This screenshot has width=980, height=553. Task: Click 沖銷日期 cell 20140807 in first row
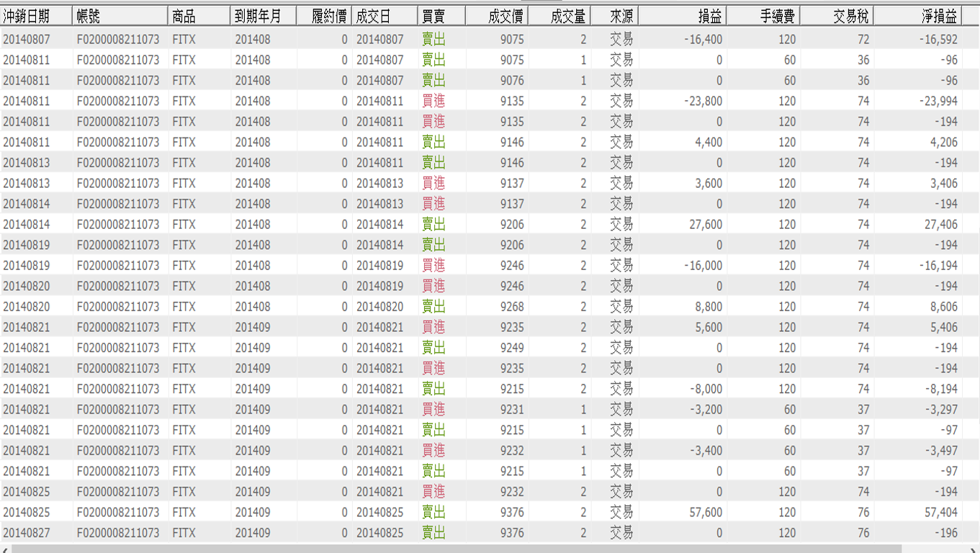(27, 40)
